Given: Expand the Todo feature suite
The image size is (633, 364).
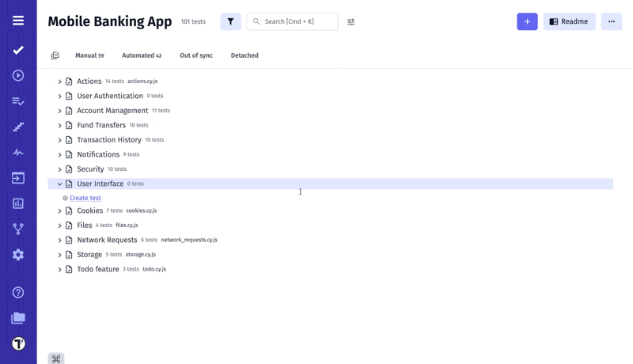Looking at the screenshot, I should [59, 269].
